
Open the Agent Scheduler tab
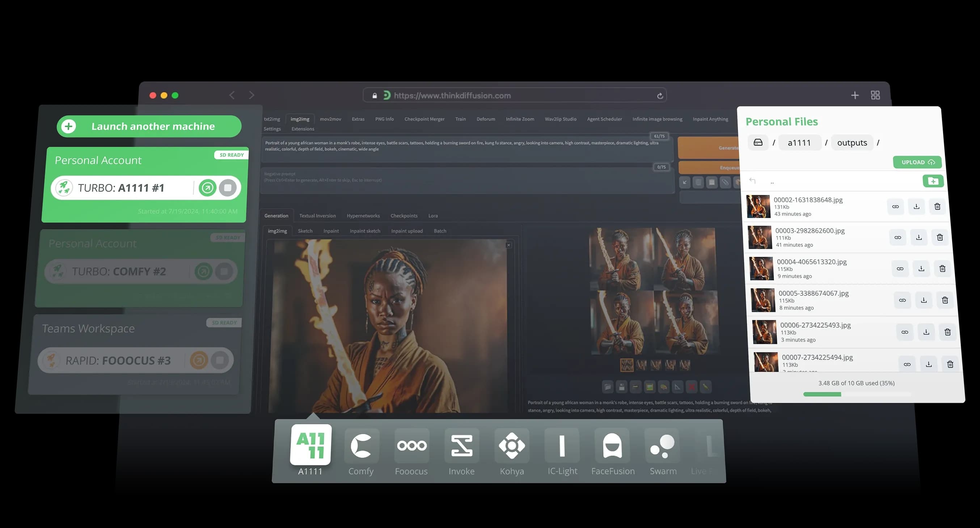(x=604, y=119)
